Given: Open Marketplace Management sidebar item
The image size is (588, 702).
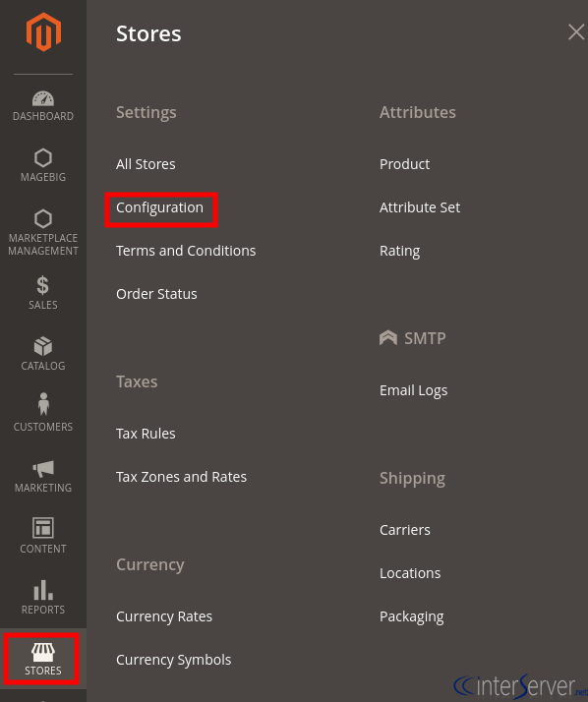Looking at the screenshot, I should tap(43, 232).
